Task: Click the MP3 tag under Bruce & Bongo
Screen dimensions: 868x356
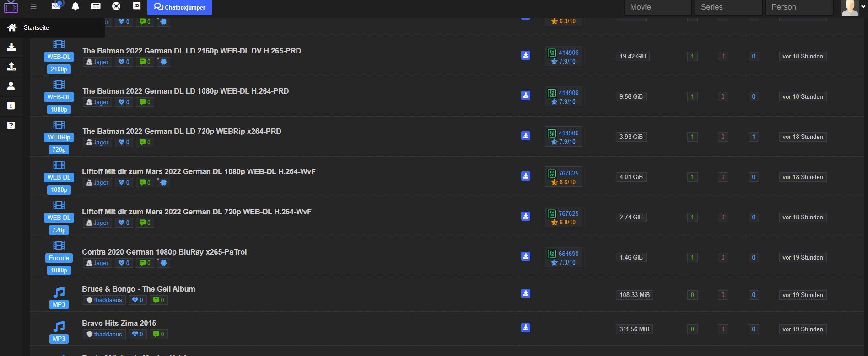Action: click(59, 304)
